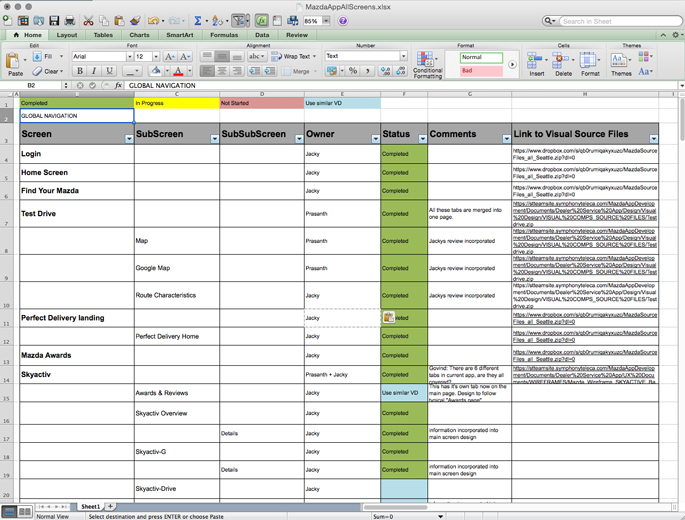The image size is (685, 520).
Task: Switch to the Layout tab
Action: coord(66,35)
